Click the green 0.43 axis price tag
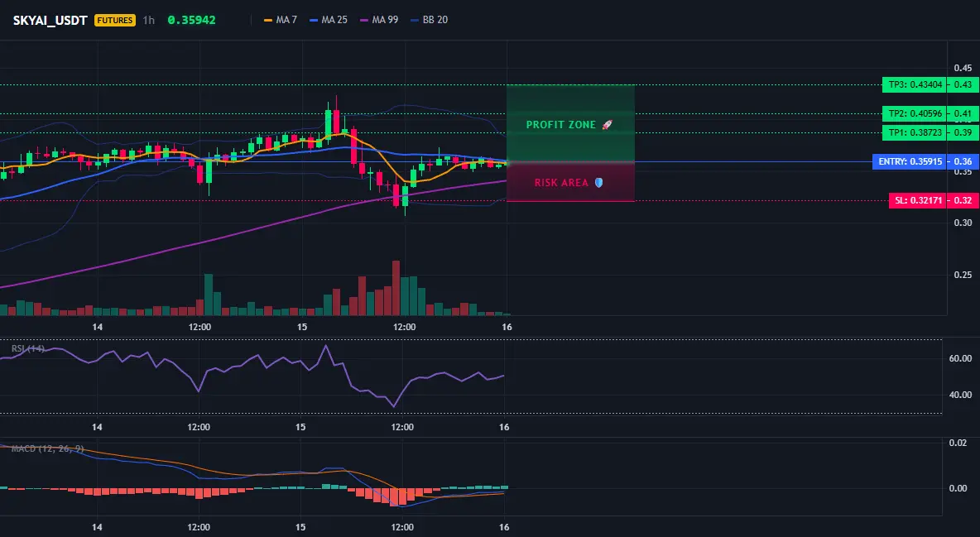 (963, 84)
